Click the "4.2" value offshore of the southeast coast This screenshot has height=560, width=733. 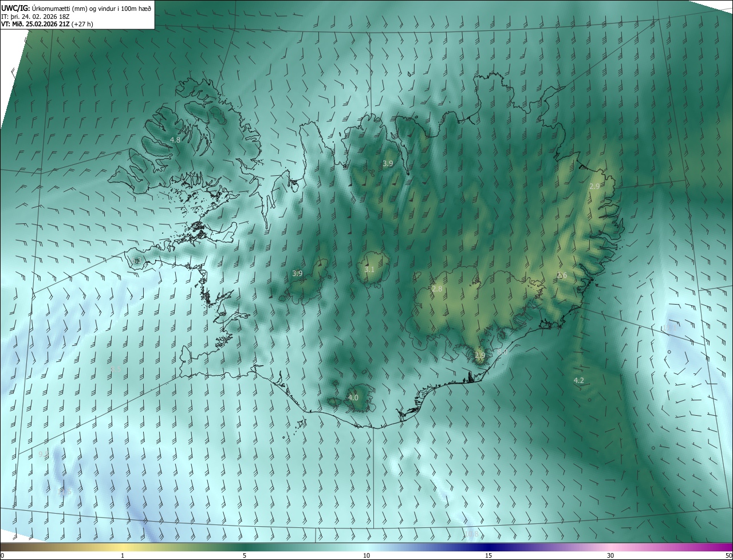[578, 381]
